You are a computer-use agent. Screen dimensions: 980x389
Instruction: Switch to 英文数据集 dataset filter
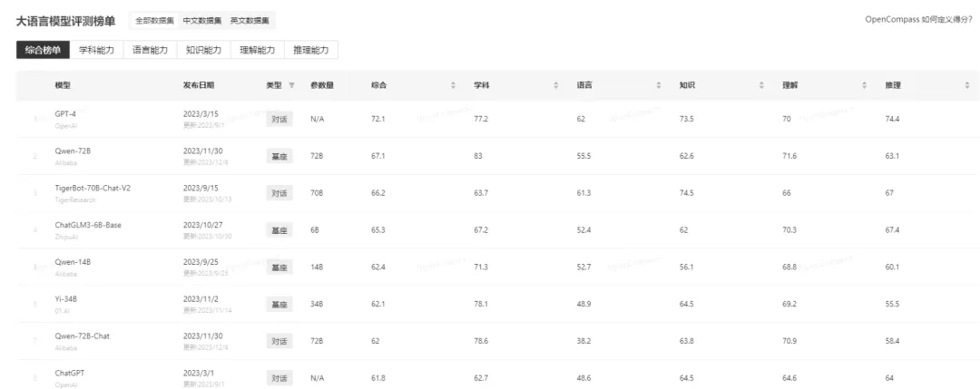click(x=250, y=21)
